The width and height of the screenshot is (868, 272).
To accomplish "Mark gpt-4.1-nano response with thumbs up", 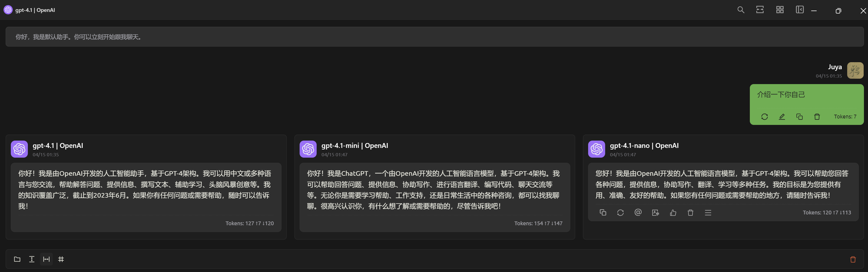I will tap(673, 213).
